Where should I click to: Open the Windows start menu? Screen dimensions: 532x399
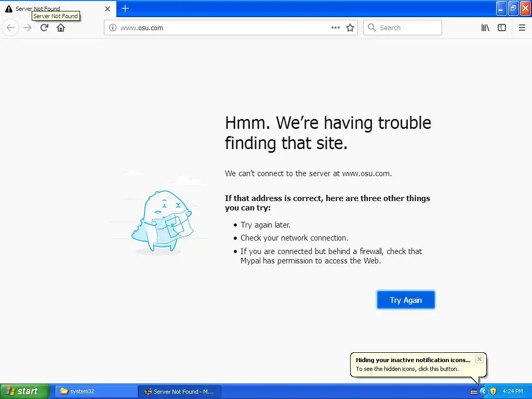coord(25,391)
